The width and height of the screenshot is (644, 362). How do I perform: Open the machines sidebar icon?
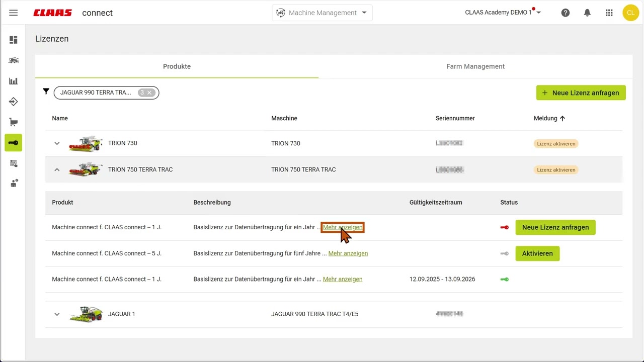click(14, 60)
